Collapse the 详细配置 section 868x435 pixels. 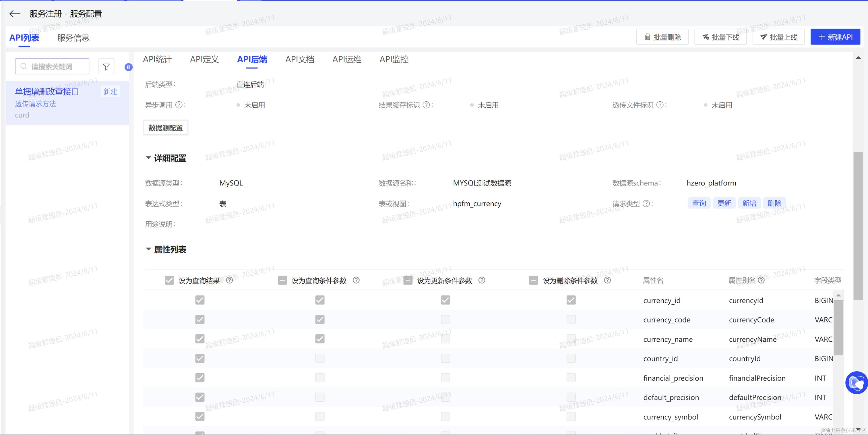(148, 158)
